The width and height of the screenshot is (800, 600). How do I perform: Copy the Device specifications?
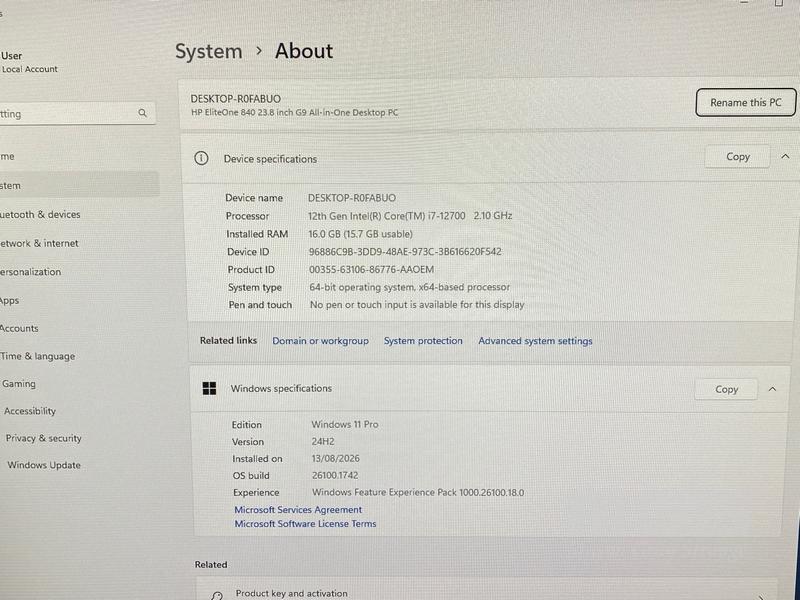pyautogui.click(x=737, y=157)
